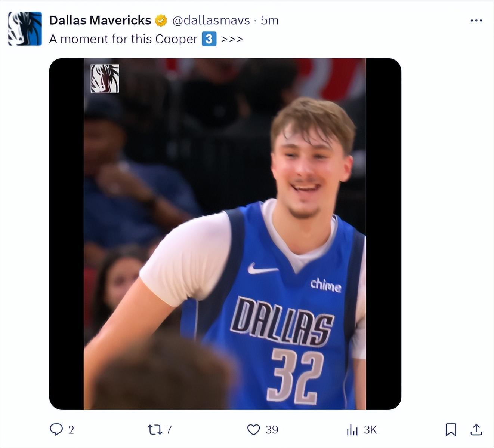Screen dimensions: 494x448
Task: Repost using the retweet arrows icon
Action: coord(155,429)
